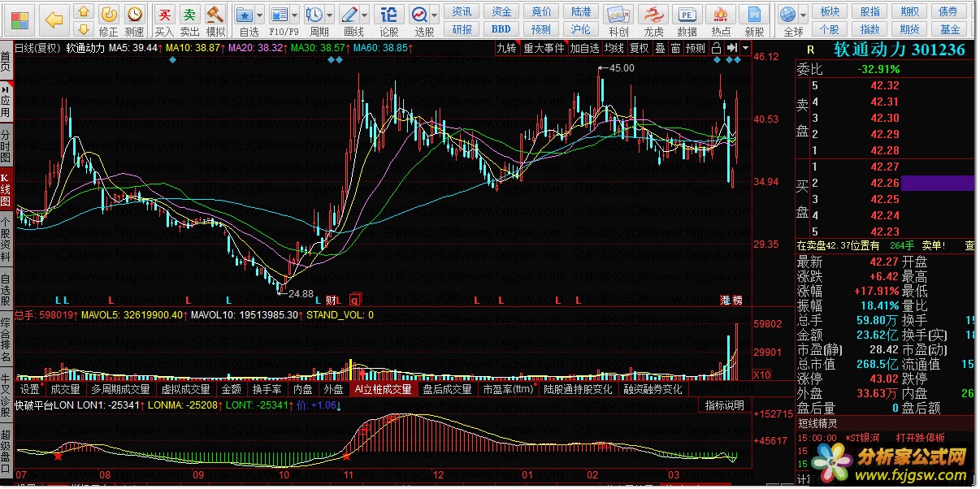Toggle 加自选 add to favorites
This screenshot has height=489, width=980.
[x=584, y=48]
